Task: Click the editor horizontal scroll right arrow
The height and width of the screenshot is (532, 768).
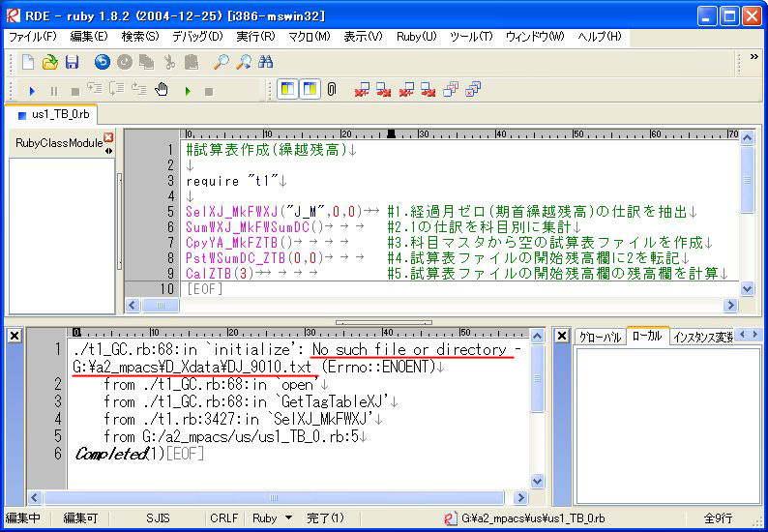Action: coord(730,306)
